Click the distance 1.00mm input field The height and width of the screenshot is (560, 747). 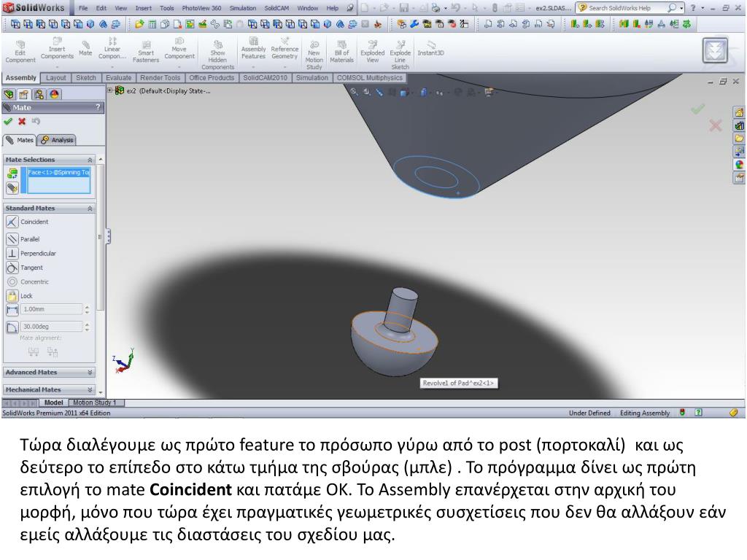pos(52,309)
